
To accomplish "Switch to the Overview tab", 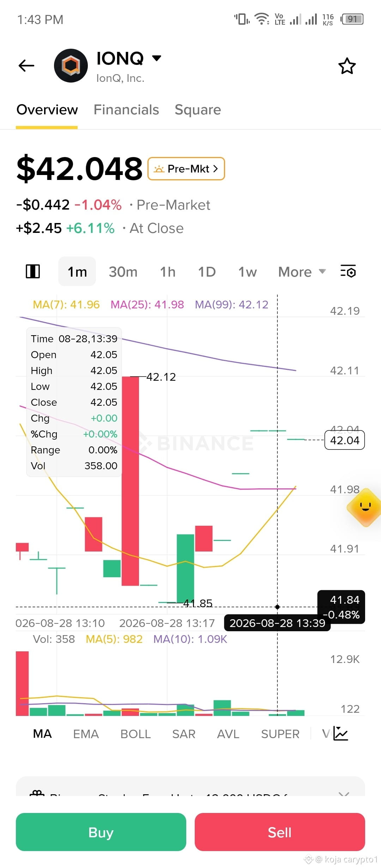I will [x=47, y=110].
